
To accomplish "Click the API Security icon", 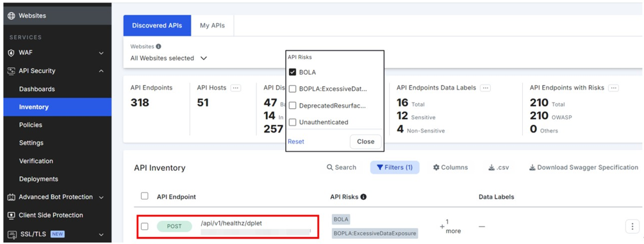I will click(12, 70).
